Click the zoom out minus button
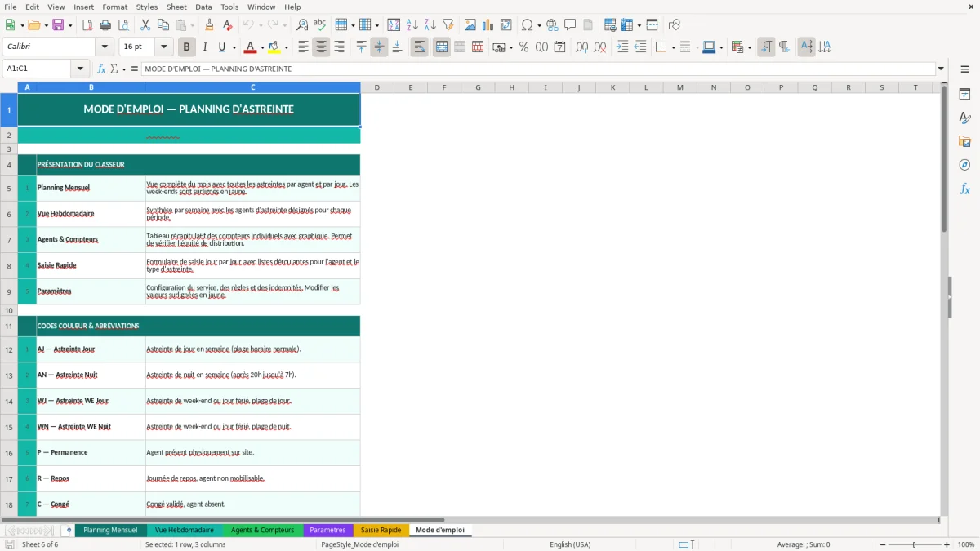 (x=883, y=544)
